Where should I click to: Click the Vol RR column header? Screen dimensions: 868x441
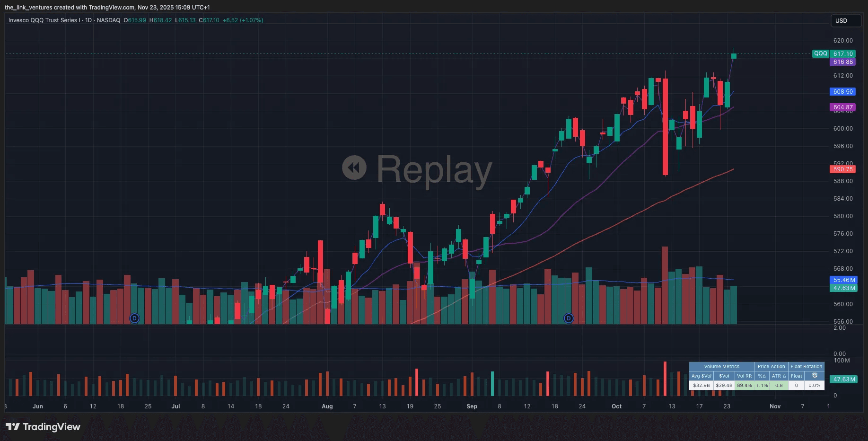click(745, 376)
